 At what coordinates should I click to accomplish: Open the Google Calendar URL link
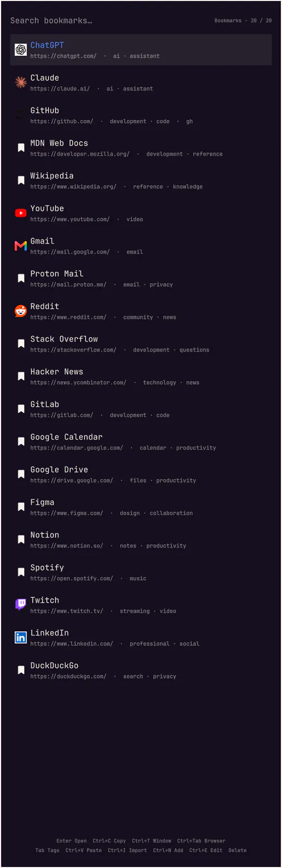pos(77,448)
